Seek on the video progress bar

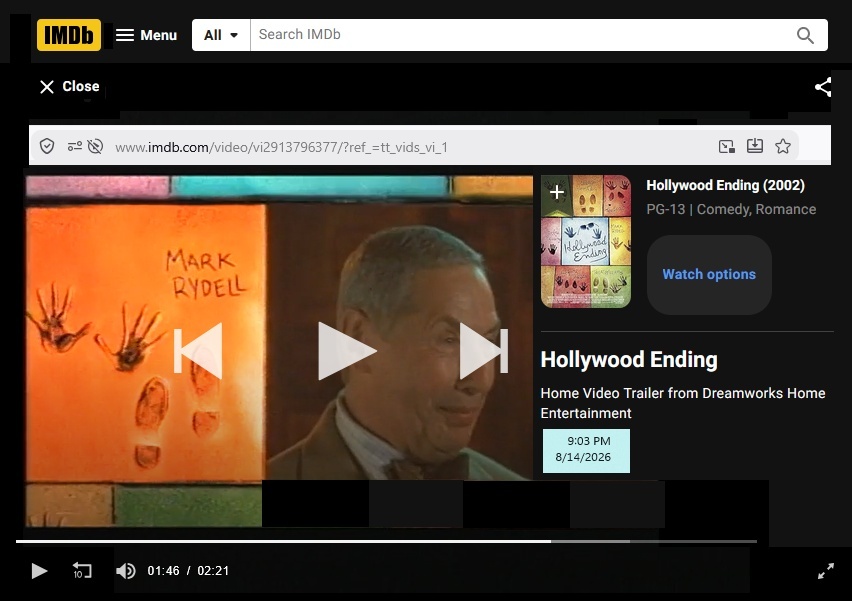(x=386, y=541)
